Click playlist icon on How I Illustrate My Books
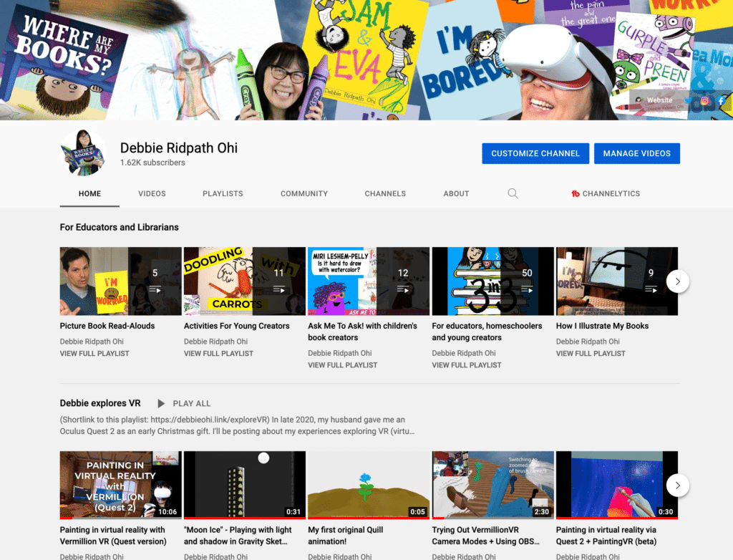The width and height of the screenshot is (733, 560). [651, 290]
